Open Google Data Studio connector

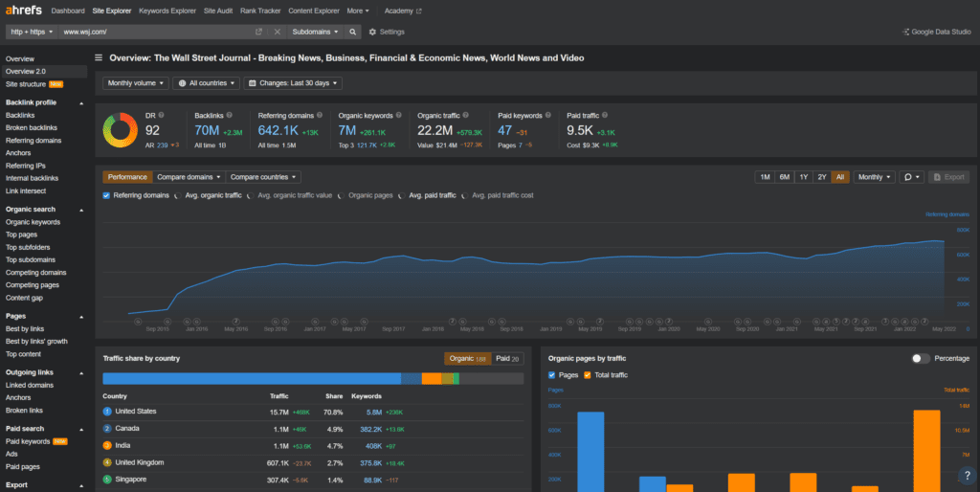(x=936, y=32)
